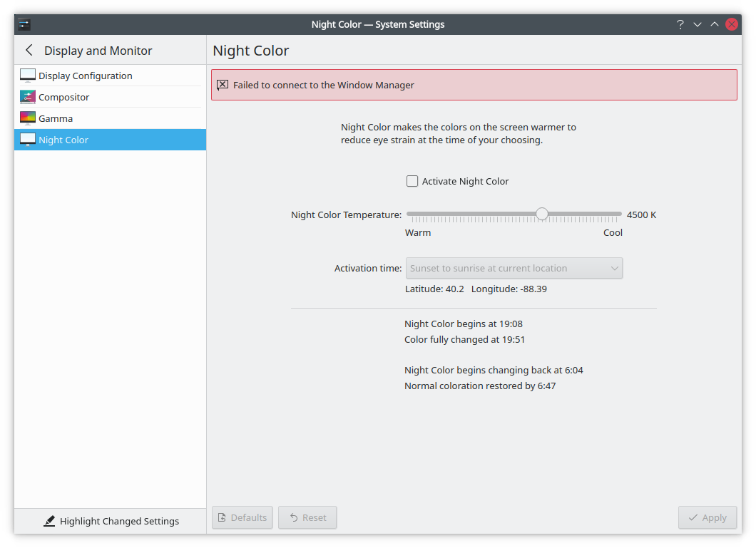756x548 pixels.
Task: Click the Night Color page heading
Action: (251, 51)
